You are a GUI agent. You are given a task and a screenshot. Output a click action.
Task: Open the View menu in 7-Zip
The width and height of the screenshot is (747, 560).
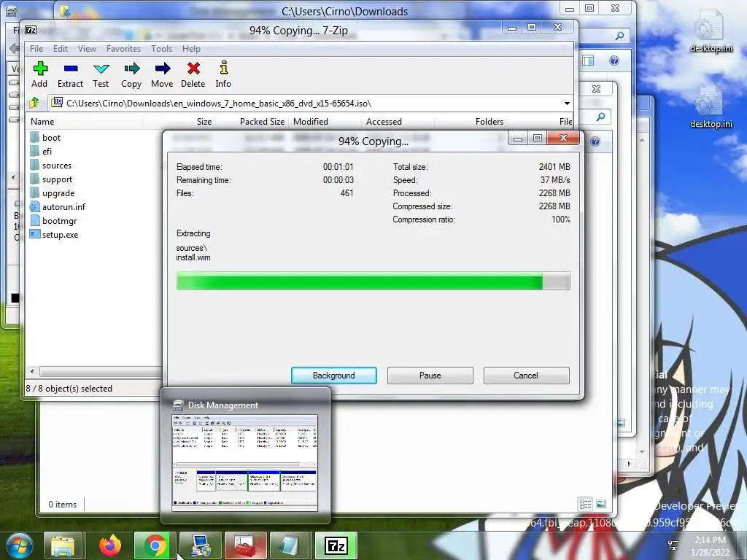88,49
